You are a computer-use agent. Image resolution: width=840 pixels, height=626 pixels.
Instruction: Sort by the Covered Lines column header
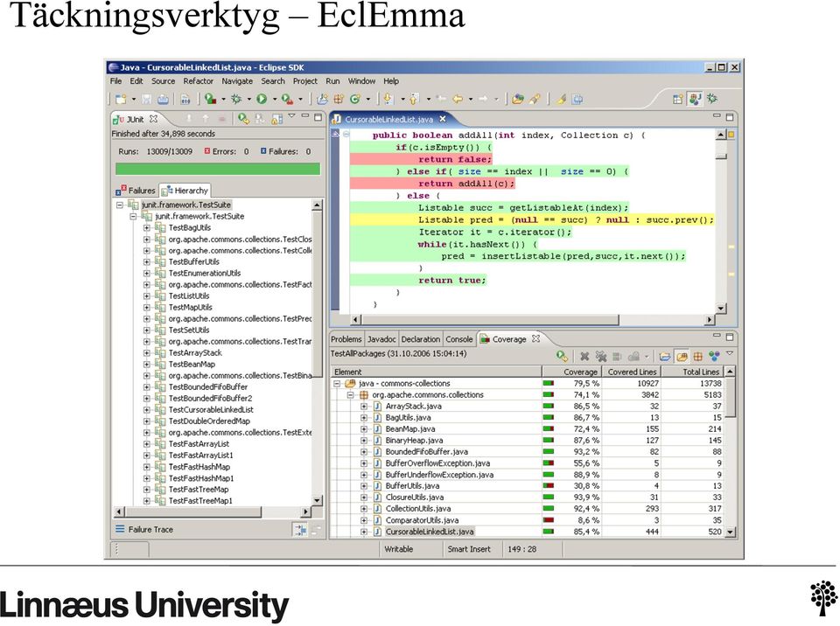coord(632,372)
